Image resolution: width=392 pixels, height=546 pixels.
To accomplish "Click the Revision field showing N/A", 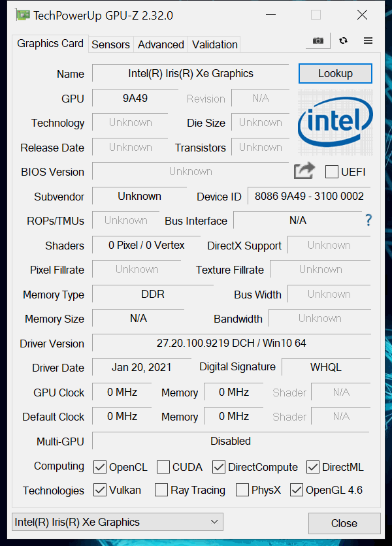I will (261, 98).
